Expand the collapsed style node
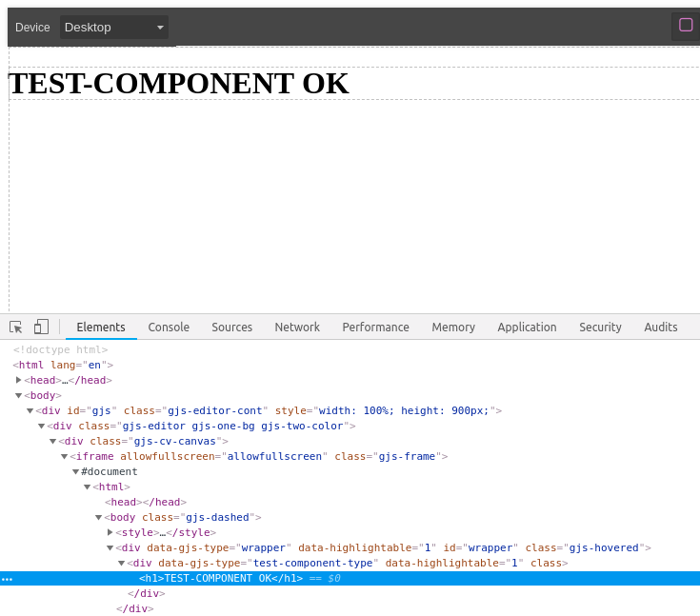 tap(110, 532)
